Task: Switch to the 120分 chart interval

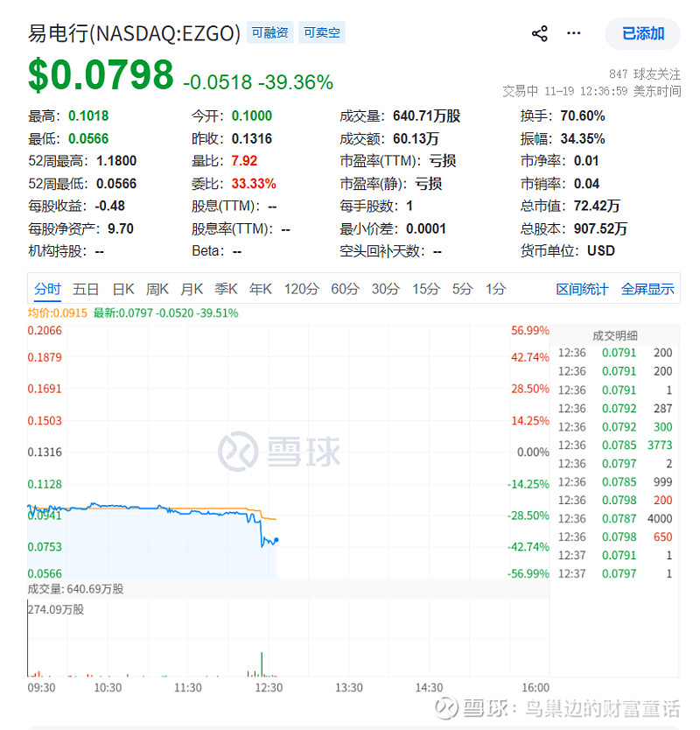Action: (301, 289)
